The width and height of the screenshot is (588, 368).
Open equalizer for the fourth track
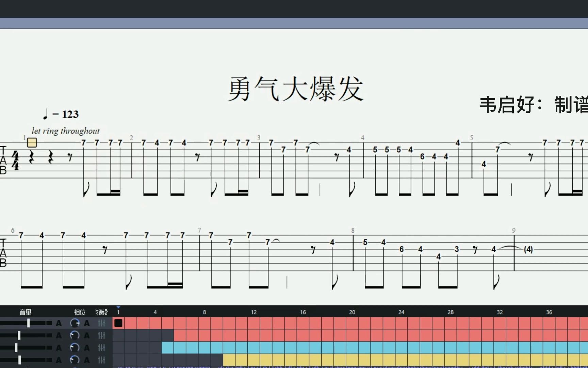[101, 360]
